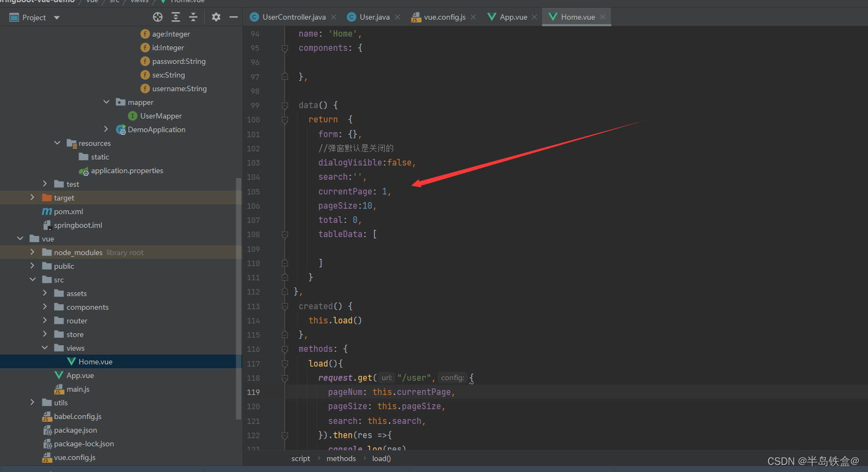Expand the public folder
This screenshot has width=868, height=472.
click(32, 266)
